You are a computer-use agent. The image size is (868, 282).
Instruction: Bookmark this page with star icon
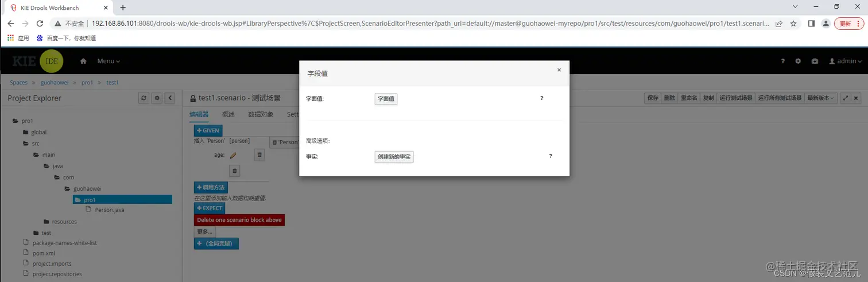(x=793, y=24)
